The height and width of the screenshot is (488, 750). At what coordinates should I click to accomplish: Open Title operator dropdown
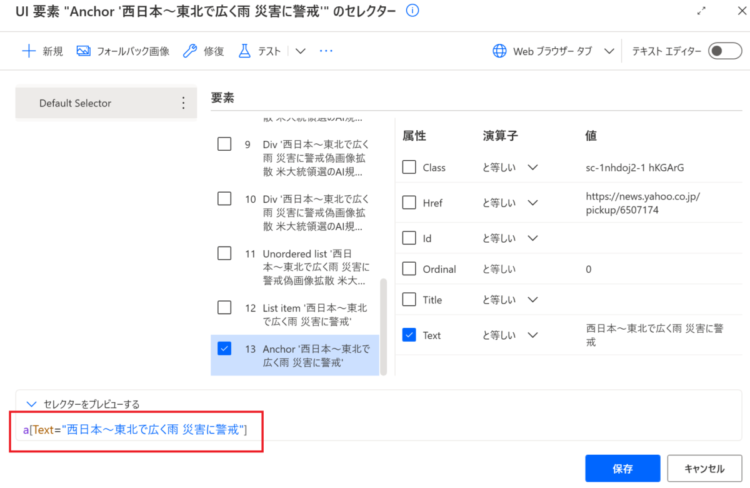click(533, 300)
